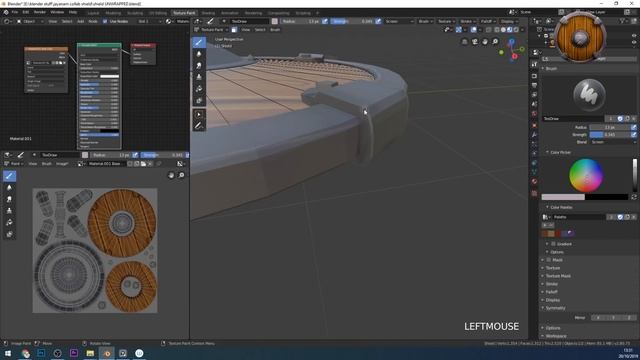Open the Falloff dropdown in viewport header
640x360 pixels.
(x=488, y=21)
